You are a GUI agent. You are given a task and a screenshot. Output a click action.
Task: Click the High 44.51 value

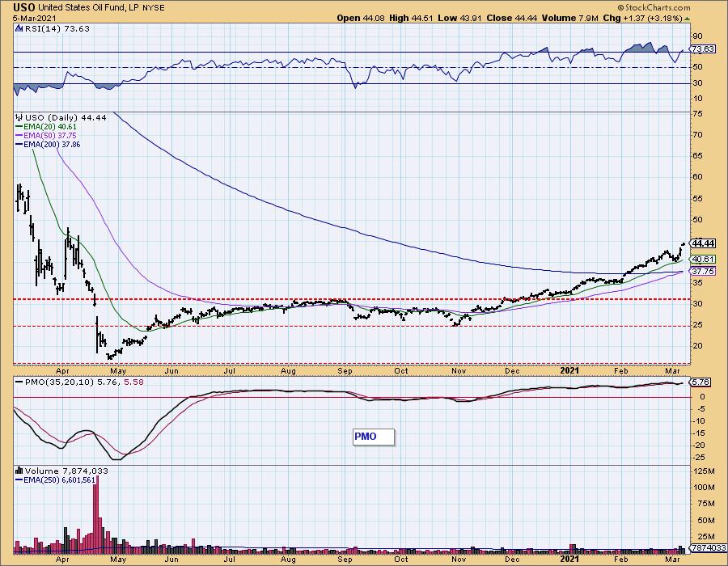point(411,18)
